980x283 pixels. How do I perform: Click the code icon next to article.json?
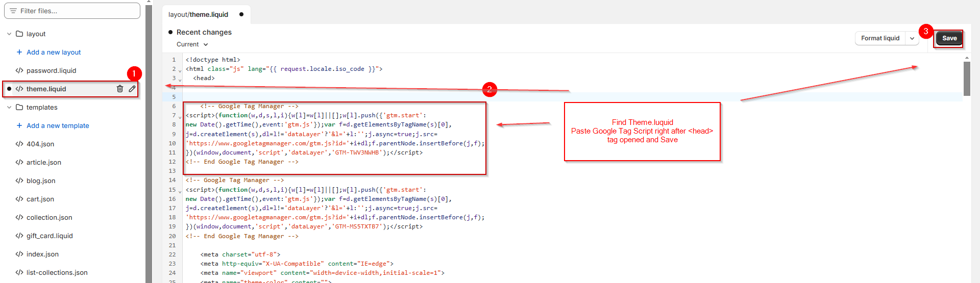coord(19,162)
